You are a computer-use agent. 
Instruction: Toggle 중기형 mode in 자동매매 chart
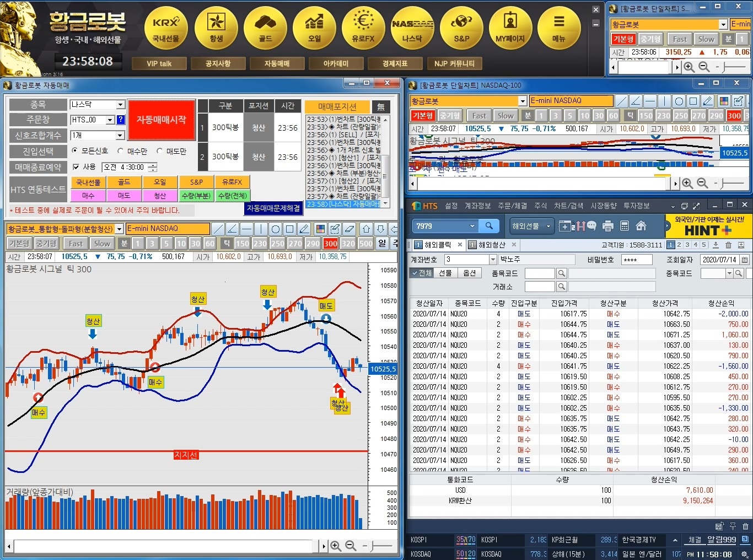tap(46, 244)
